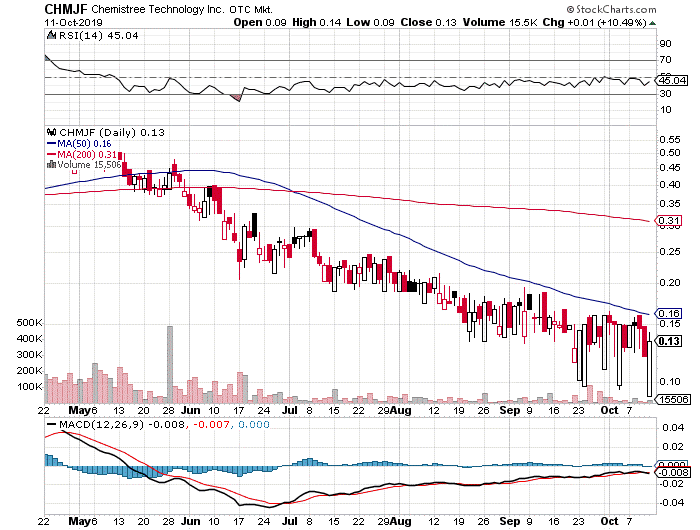Click the -0.008 MACD value tag on the right axis
Viewport: 700px width, 530px height.
(672, 473)
